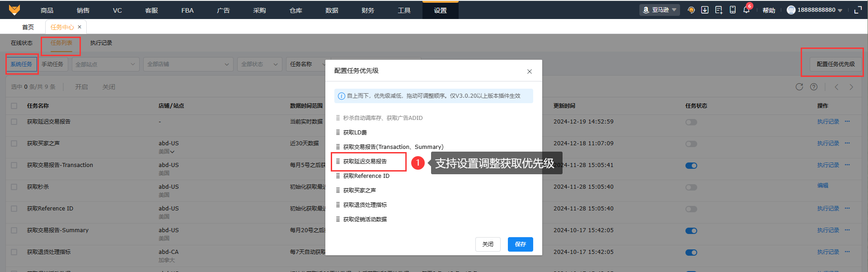Grab the drag handle beside 获取交易报告(Transaction、Summary)
This screenshot has width=868, height=272.
[338, 147]
